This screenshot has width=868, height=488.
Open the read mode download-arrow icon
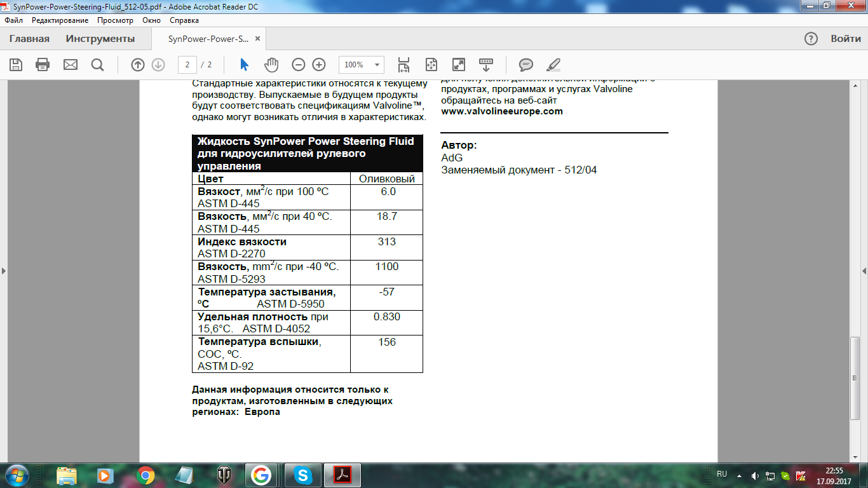pos(486,65)
